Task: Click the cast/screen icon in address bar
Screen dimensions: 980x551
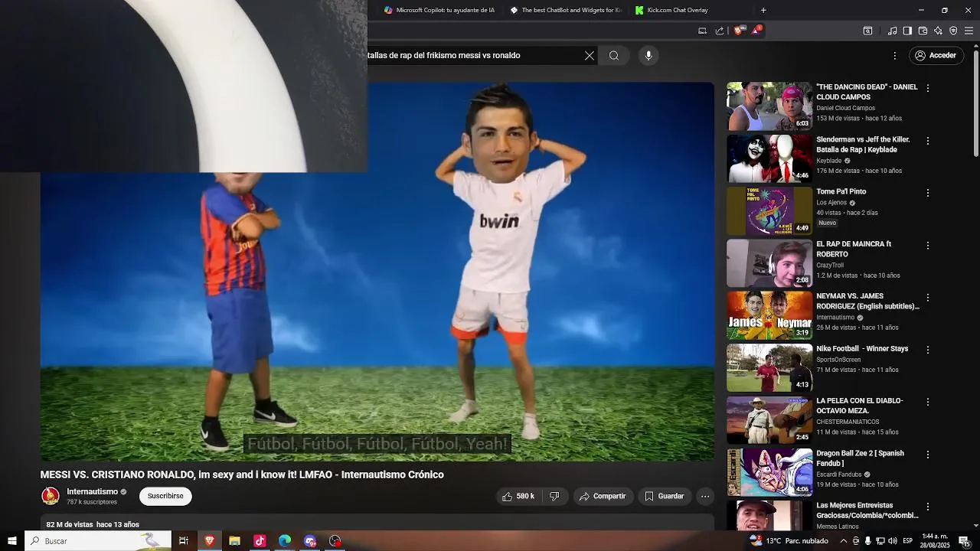Action: click(702, 31)
